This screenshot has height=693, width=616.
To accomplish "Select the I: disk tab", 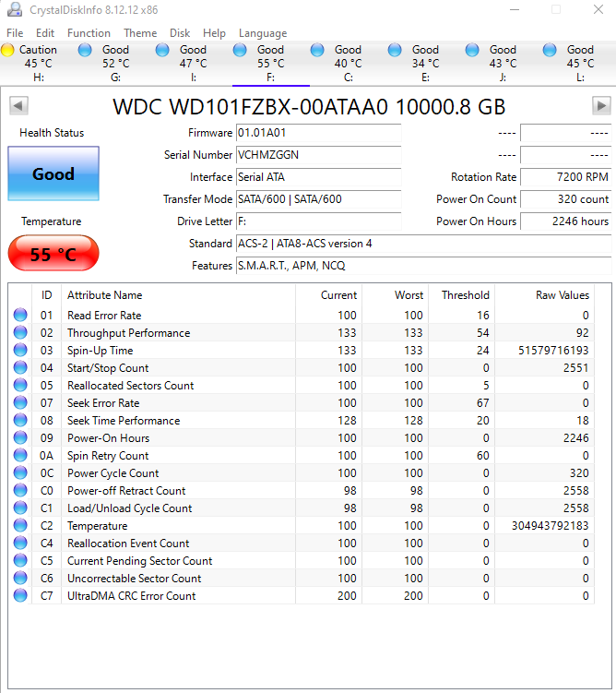I will pyautogui.click(x=193, y=63).
